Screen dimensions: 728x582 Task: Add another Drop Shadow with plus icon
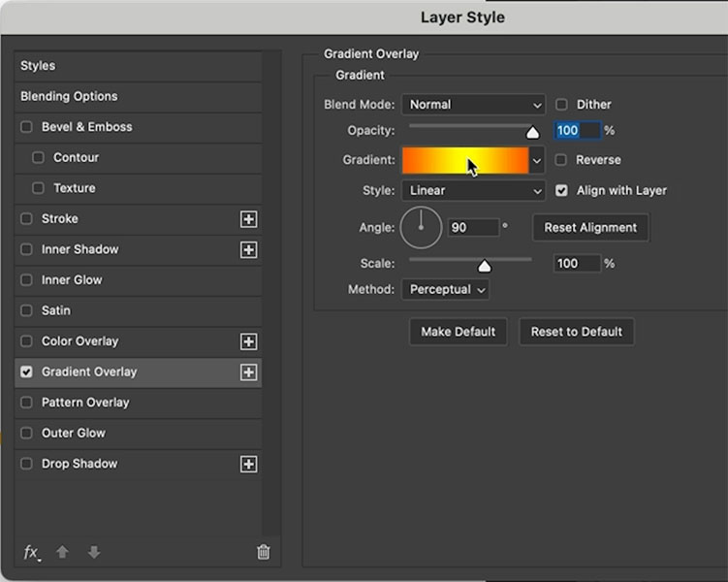(248, 464)
